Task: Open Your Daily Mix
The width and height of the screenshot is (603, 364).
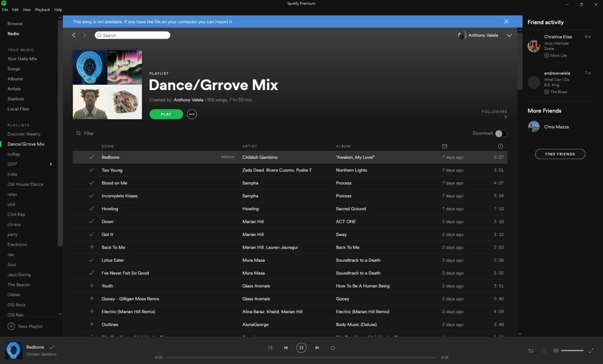Action: (x=22, y=59)
